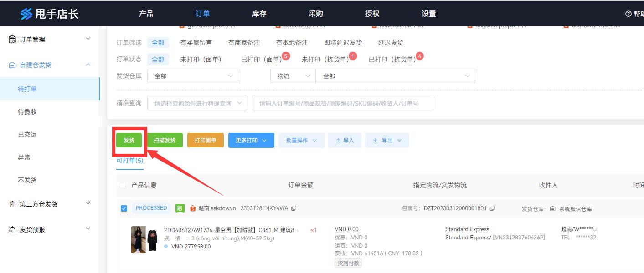Expand the 批量操作 dropdown
The height and width of the screenshot is (273, 644).
click(301, 140)
